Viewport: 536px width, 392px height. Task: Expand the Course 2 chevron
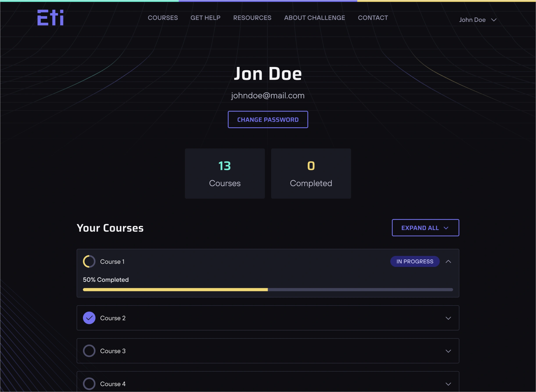(448, 318)
